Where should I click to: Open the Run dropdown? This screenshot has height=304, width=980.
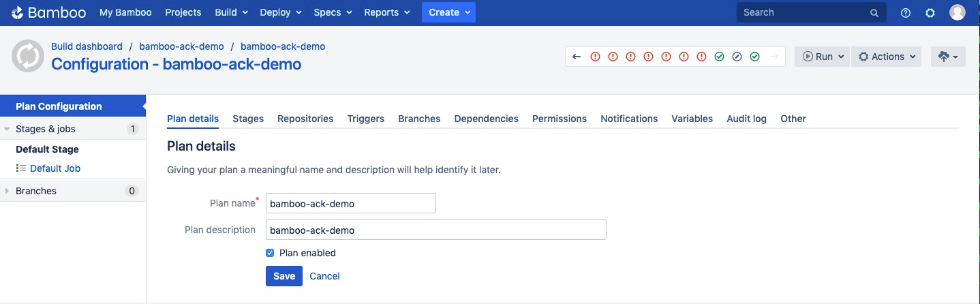[x=823, y=57]
